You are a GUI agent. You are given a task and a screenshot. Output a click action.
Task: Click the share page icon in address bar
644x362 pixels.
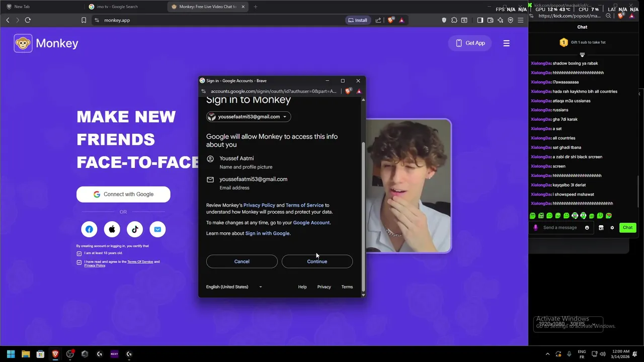pos(378,20)
